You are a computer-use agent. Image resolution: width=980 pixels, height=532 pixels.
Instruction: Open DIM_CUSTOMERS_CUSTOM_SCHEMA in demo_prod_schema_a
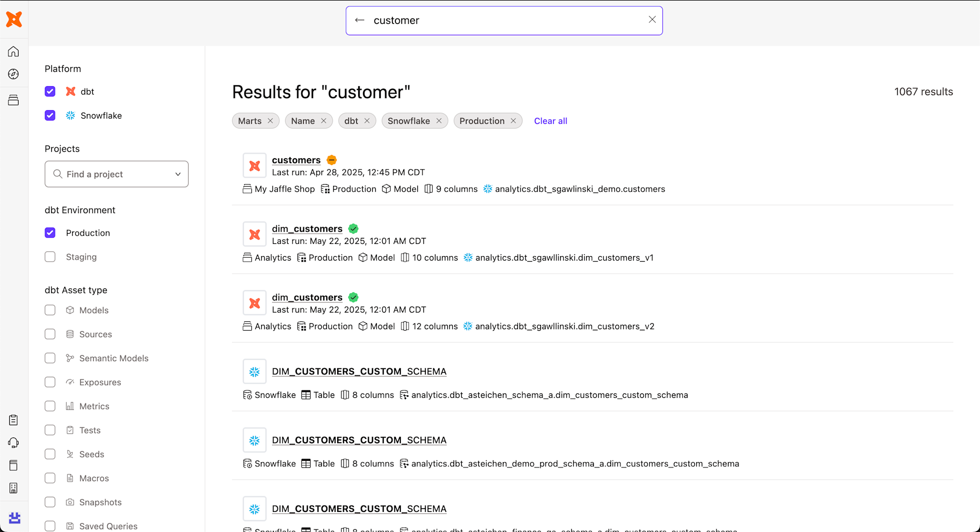[x=359, y=440]
